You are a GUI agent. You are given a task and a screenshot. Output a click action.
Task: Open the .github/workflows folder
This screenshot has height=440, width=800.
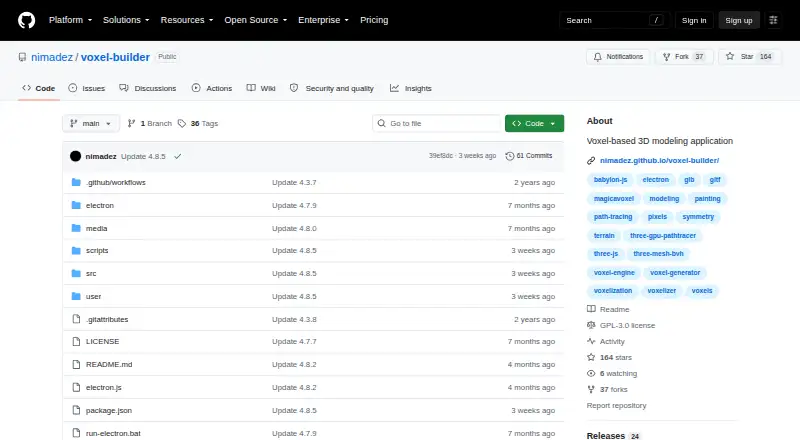coord(116,182)
